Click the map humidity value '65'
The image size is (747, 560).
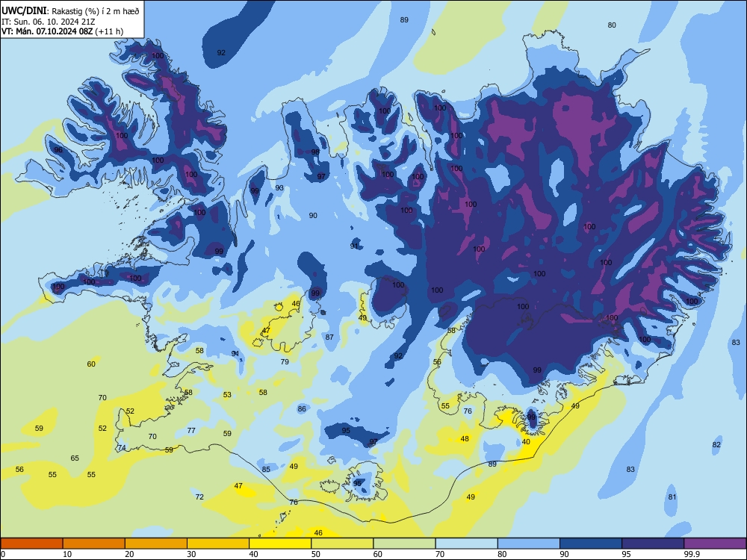75,458
